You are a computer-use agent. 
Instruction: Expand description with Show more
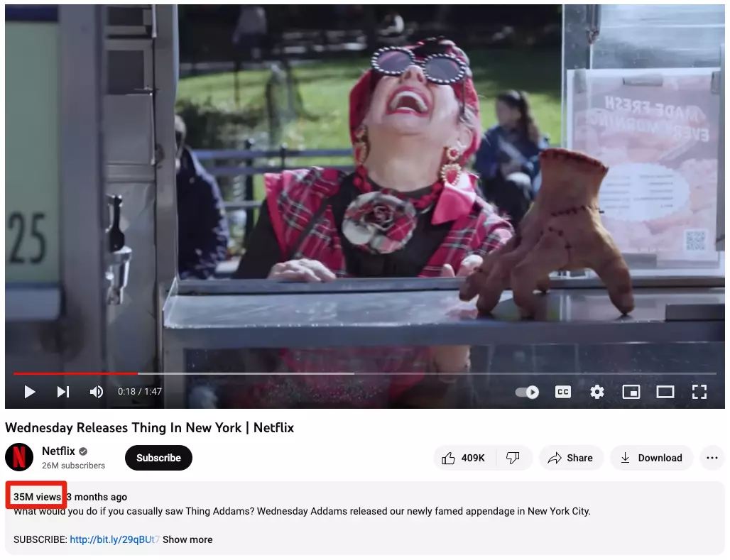click(x=187, y=539)
